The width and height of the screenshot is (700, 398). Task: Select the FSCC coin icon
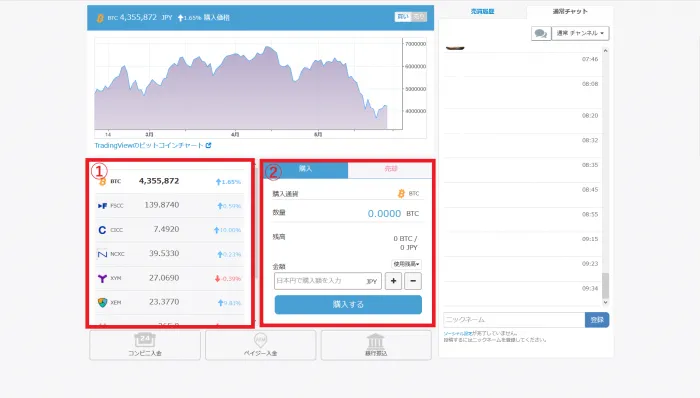coord(102,206)
